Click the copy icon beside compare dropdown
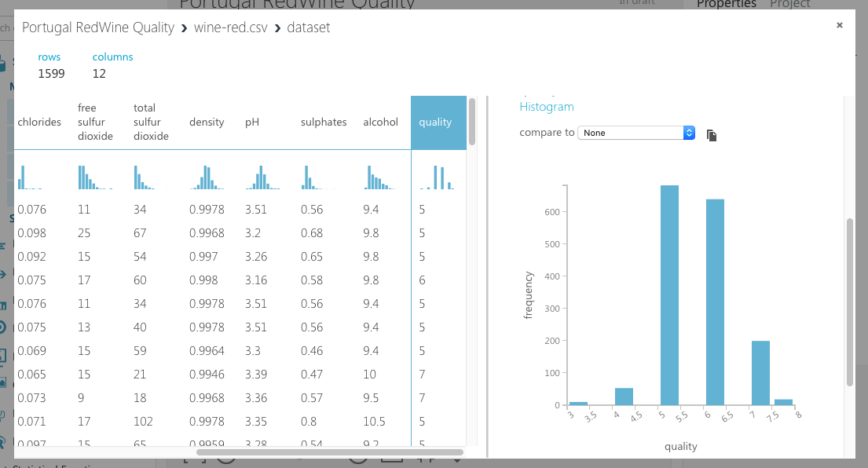 [x=712, y=135]
